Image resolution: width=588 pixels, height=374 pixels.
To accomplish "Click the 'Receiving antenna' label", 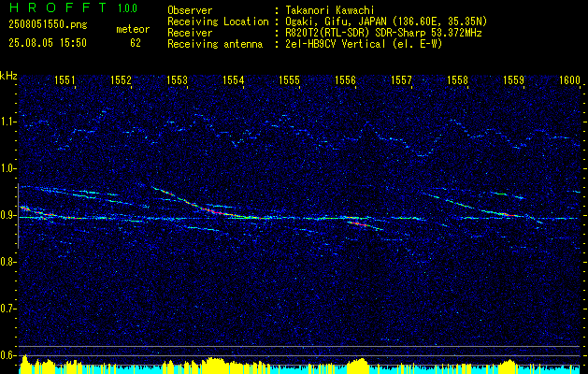I will pyautogui.click(x=215, y=44).
